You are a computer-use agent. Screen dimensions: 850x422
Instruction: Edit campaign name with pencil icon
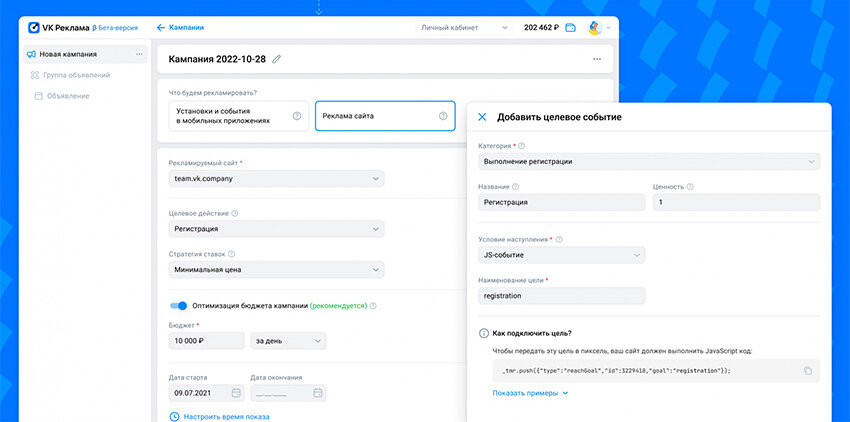tap(276, 59)
